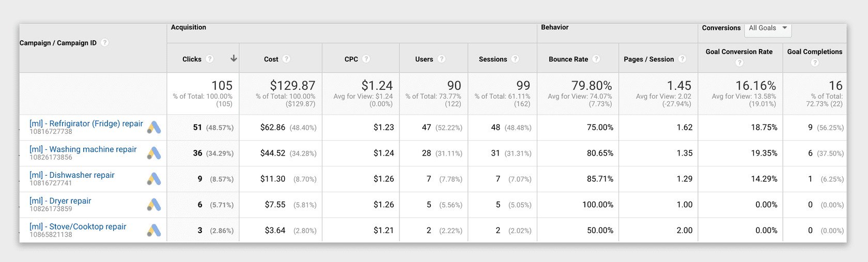Click Google Ads icon on Stove/Cooktop repair row
868x262 pixels.
(154, 230)
